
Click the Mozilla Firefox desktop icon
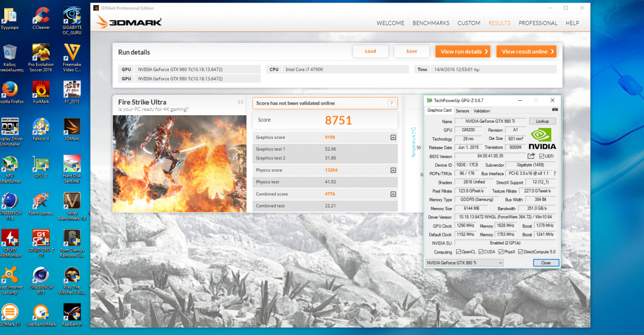[10, 92]
